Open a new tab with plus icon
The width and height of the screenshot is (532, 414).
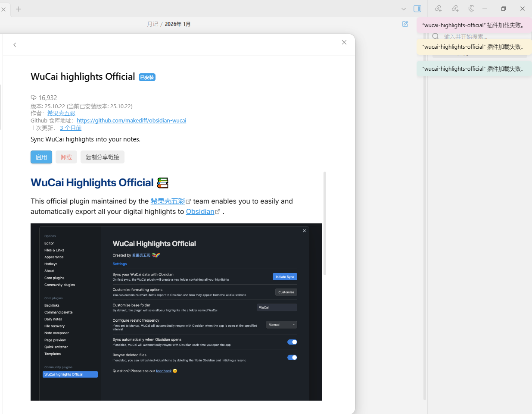(x=19, y=9)
